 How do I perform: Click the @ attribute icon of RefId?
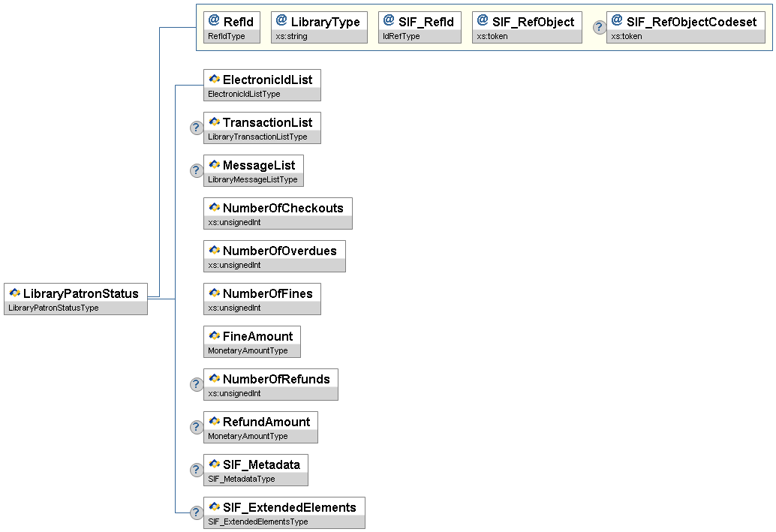point(214,21)
